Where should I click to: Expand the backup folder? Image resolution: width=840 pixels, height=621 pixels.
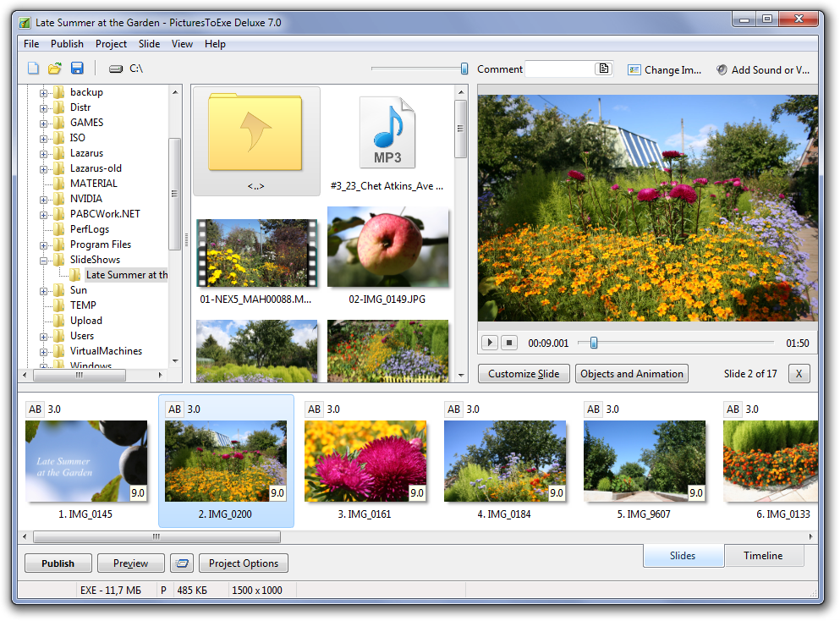pyautogui.click(x=43, y=93)
